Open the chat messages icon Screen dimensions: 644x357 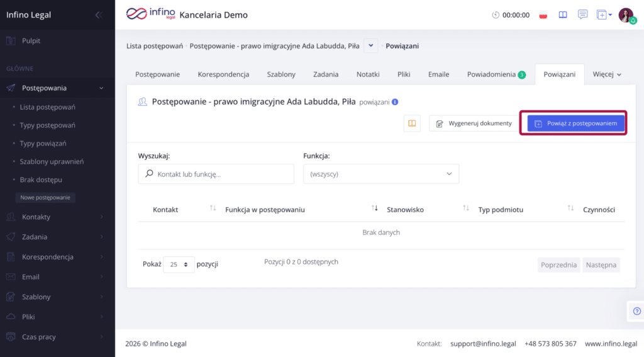[582, 14]
